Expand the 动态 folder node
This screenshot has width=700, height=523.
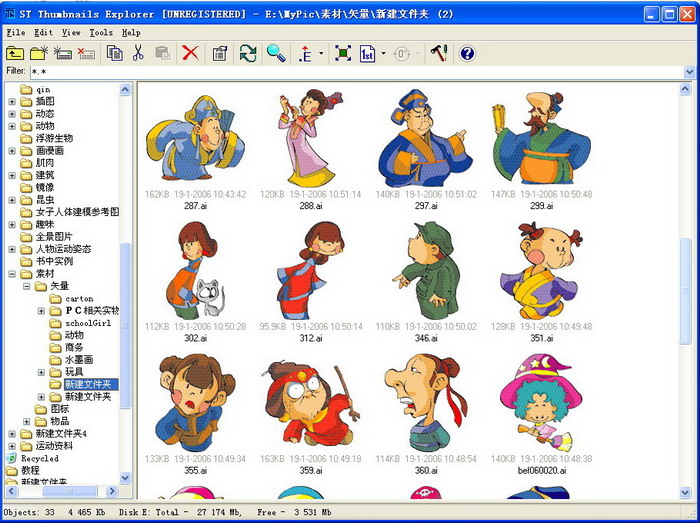pyautogui.click(x=12, y=114)
